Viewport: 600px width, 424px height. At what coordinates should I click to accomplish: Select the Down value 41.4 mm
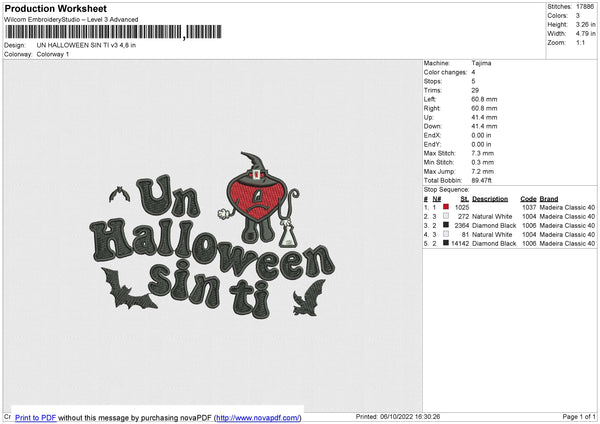[484, 126]
